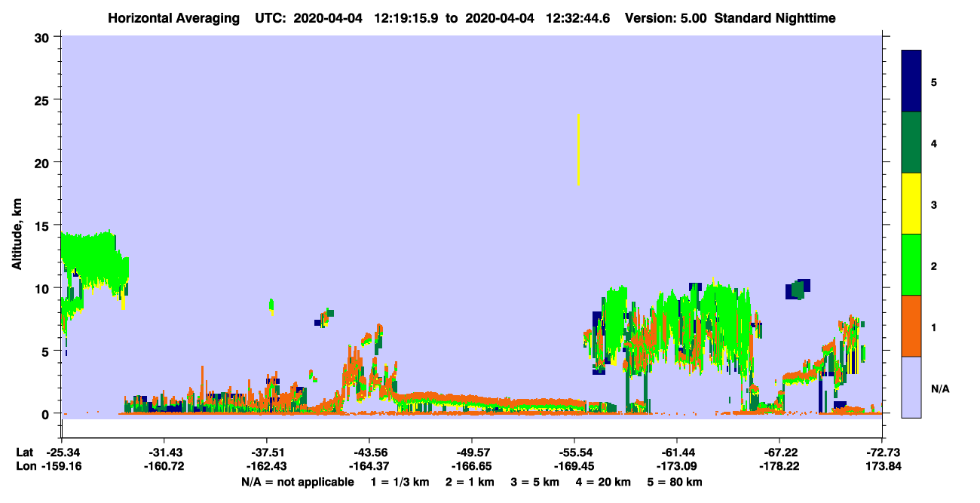The width and height of the screenshot is (980, 503).
Task: Click latitude value -25.34
Action: [x=61, y=452]
